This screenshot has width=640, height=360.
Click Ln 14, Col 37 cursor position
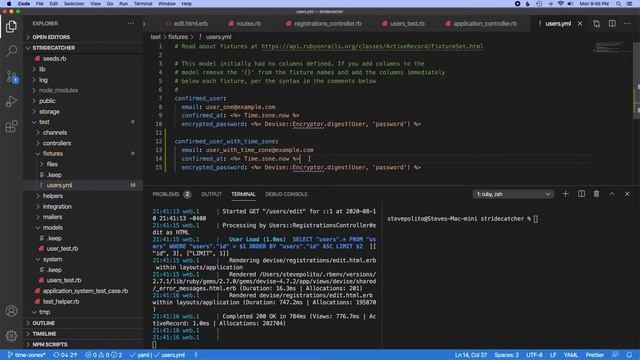coord(471,355)
